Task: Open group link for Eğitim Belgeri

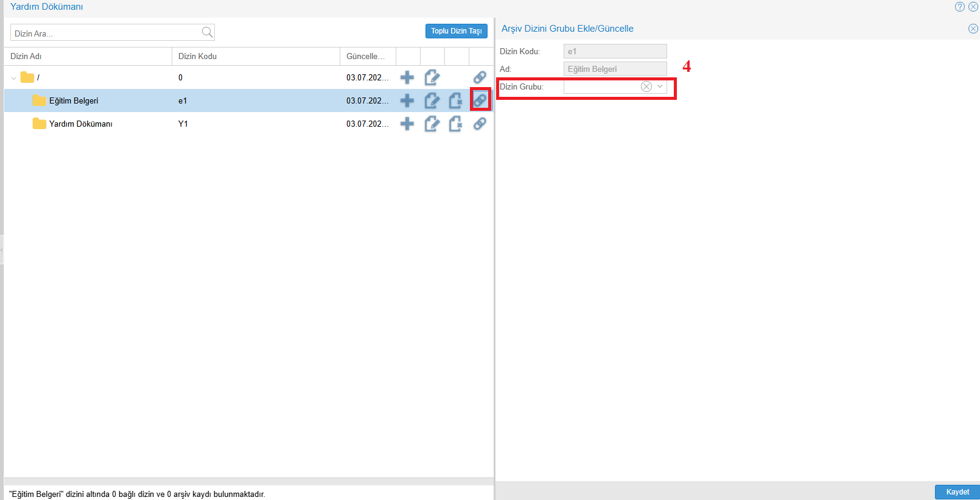Action: click(x=480, y=100)
